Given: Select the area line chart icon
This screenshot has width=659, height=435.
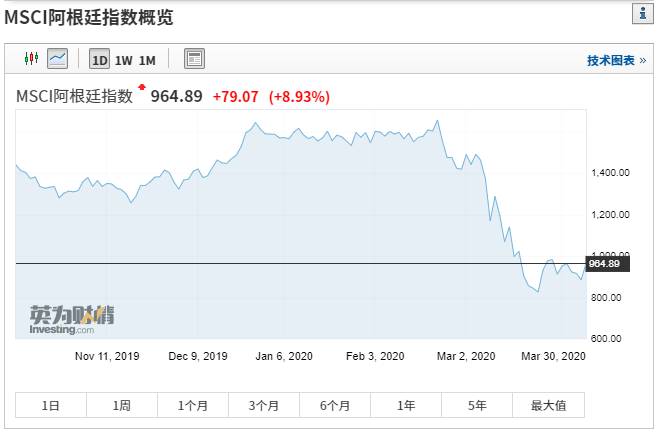Looking at the screenshot, I should pos(57,60).
